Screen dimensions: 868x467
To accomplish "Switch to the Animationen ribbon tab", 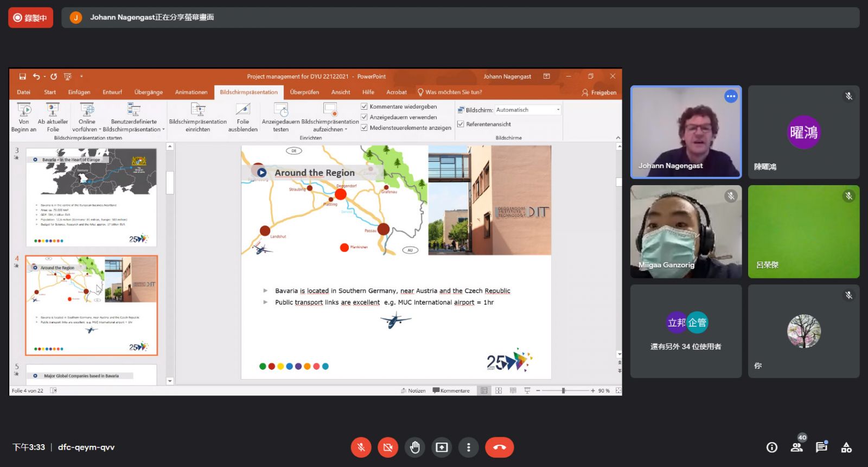I will click(191, 92).
